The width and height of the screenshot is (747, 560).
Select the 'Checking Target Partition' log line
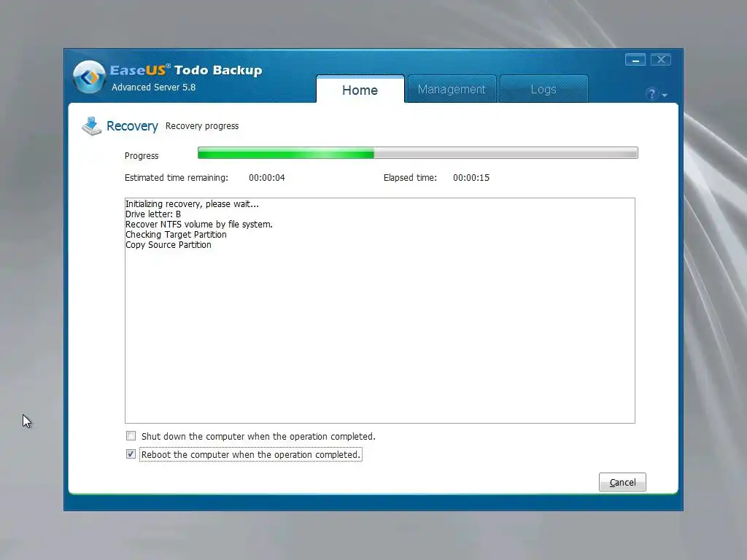tap(176, 235)
